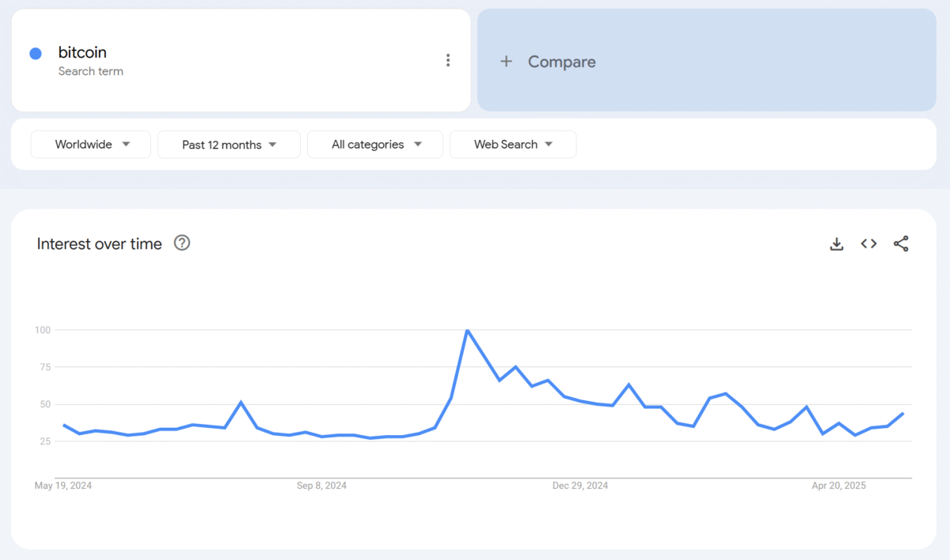950x560 pixels.
Task: Click the 50 y-axis label
Action: 45,404
